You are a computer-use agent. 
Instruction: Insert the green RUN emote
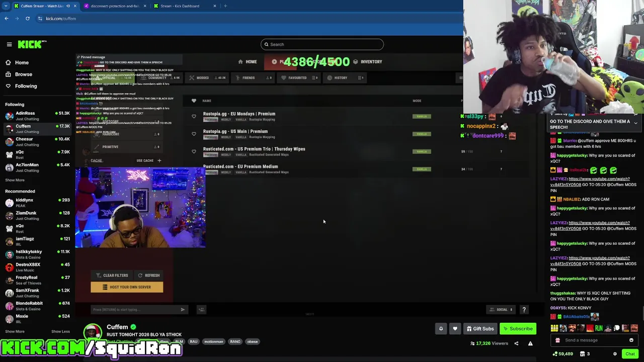(x=599, y=328)
